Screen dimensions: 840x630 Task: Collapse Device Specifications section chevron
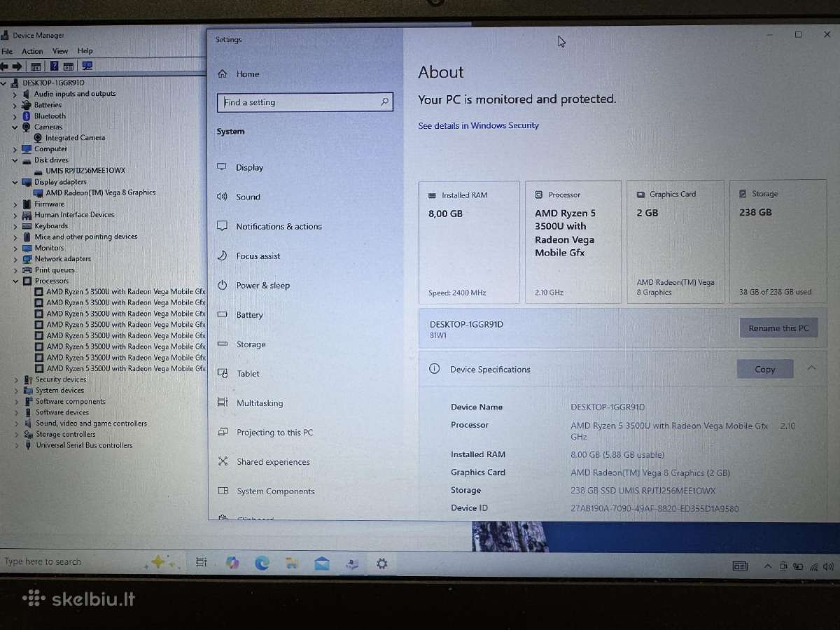click(812, 367)
